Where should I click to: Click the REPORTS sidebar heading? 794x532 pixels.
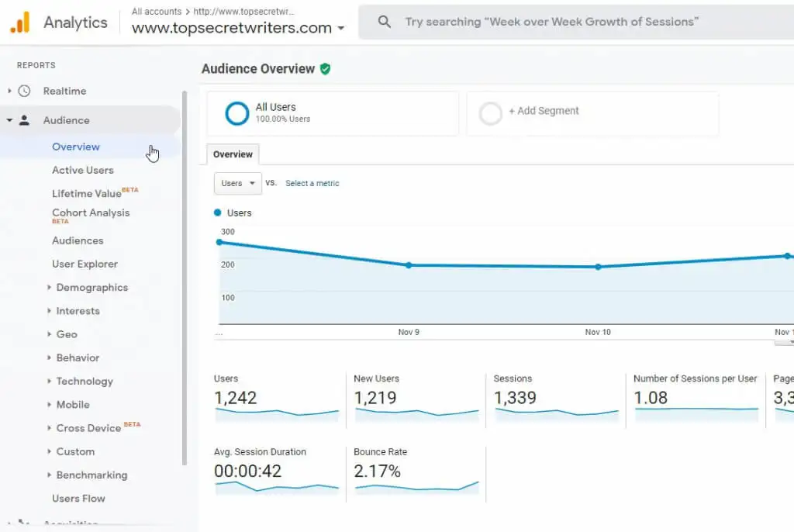coord(36,65)
